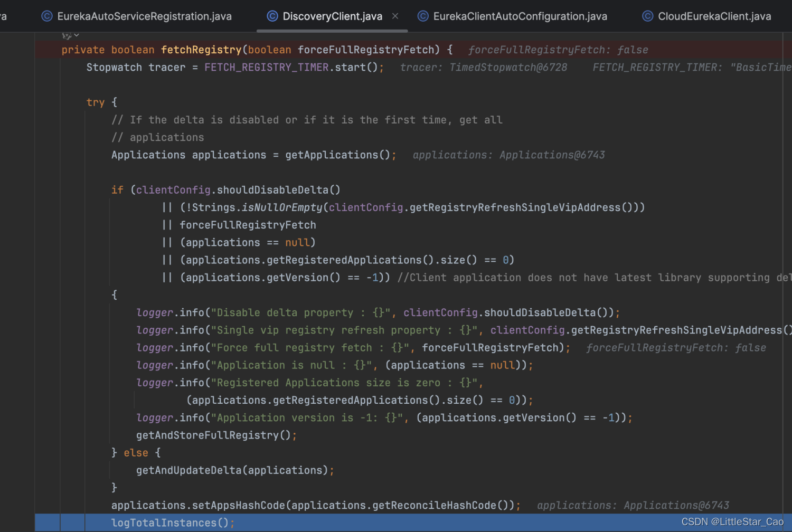792x532 pixels.
Task: Click the AI assistant inlay icon above fetchRegistry
Action: click(x=67, y=35)
